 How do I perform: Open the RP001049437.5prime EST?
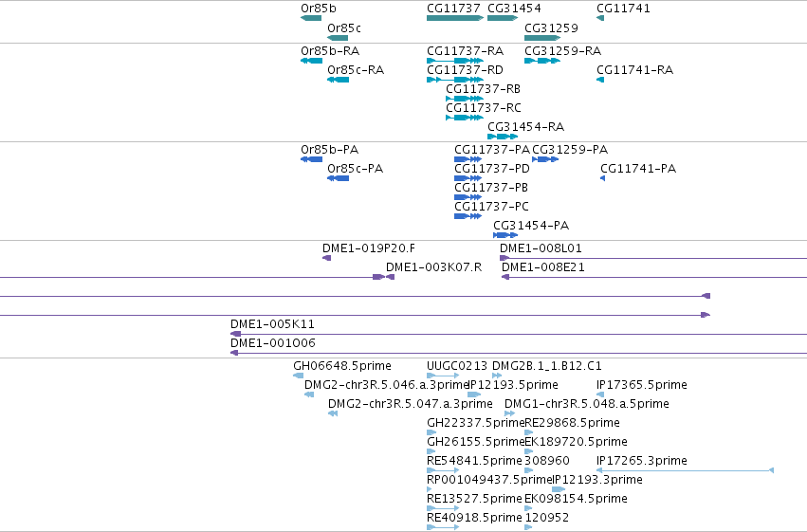[x=430, y=490]
